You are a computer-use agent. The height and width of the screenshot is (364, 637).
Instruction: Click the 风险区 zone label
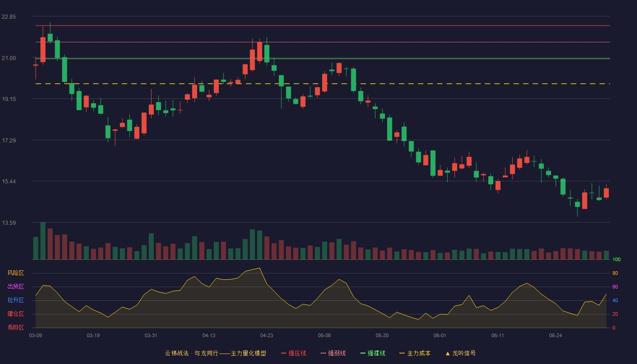[x=15, y=273]
